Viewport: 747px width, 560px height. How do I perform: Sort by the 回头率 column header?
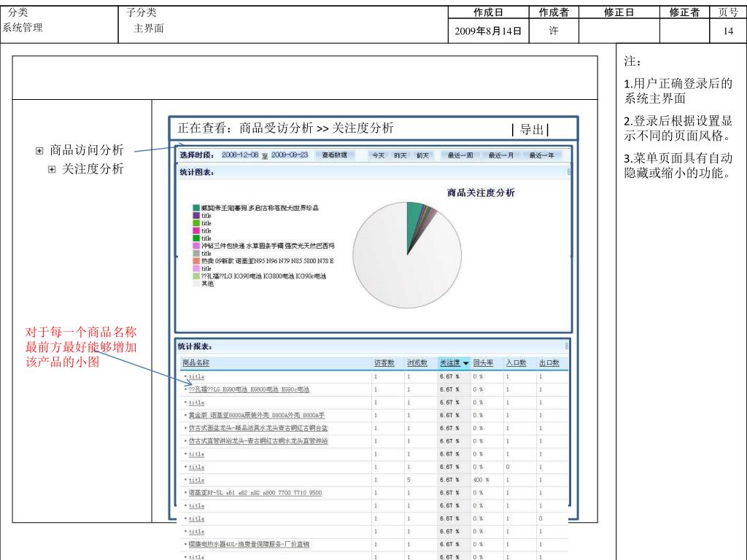[483, 363]
